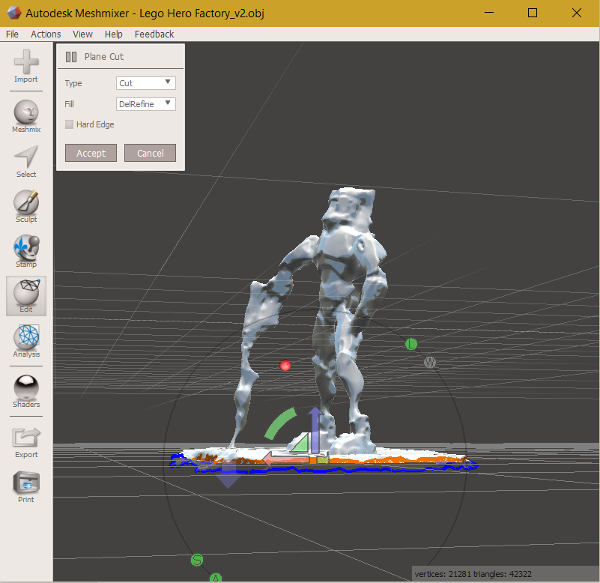Click the Autodesk Meshmixer app logo
This screenshot has width=600, height=583.
point(14,13)
